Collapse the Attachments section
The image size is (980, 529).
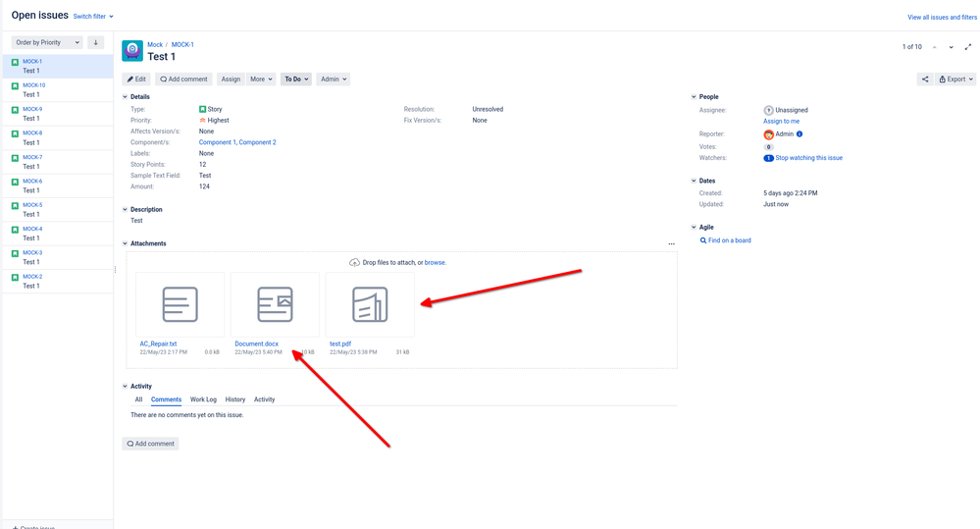(x=125, y=243)
